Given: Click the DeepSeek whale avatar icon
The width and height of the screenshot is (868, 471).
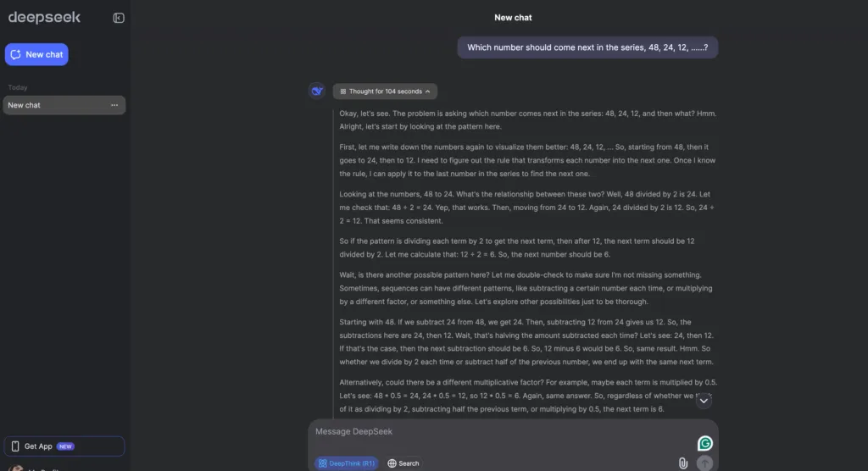Looking at the screenshot, I should pos(317,91).
